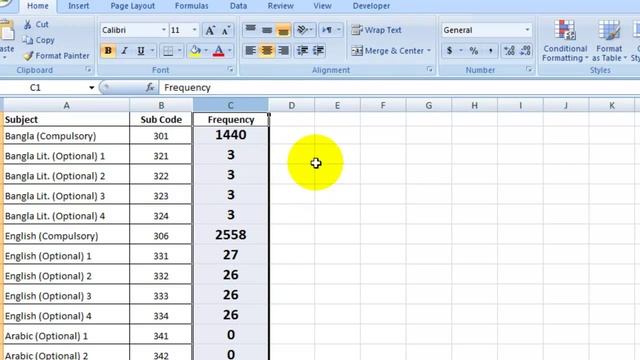Set Top Align for cell

click(251, 30)
